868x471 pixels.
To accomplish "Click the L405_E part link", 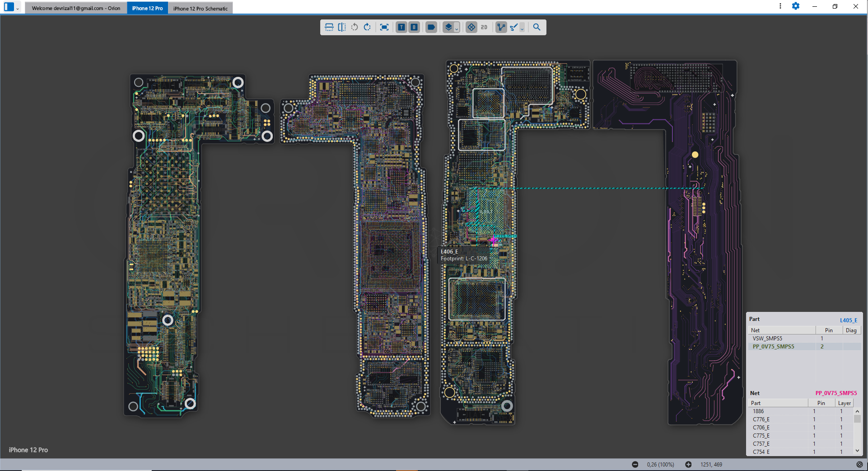I will coord(848,320).
